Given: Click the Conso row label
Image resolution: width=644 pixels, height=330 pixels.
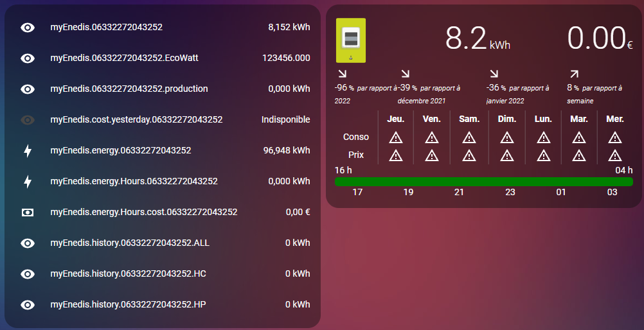Looking at the screenshot, I should (355, 137).
